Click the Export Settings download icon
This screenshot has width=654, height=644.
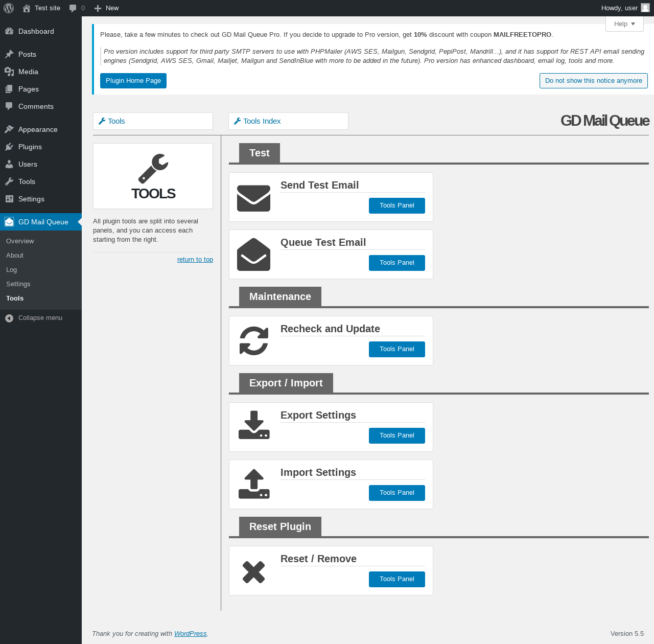pos(254,425)
